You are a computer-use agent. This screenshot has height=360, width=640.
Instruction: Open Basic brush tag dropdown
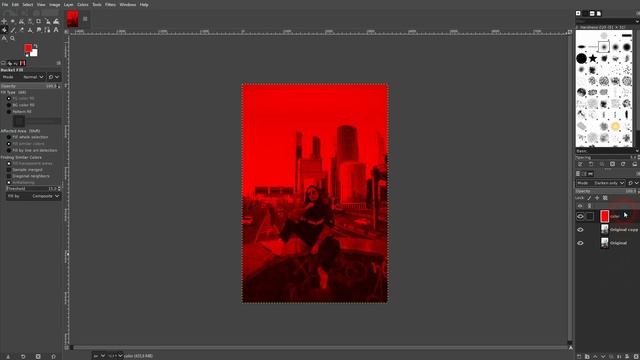[x=607, y=151]
